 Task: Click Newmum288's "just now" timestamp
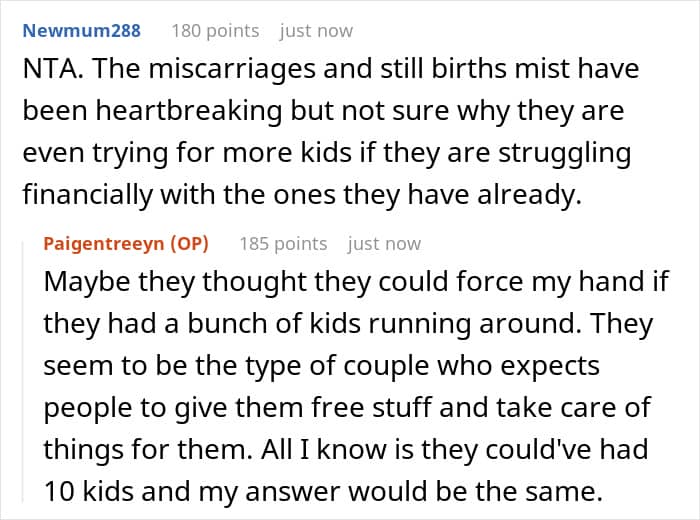point(316,31)
